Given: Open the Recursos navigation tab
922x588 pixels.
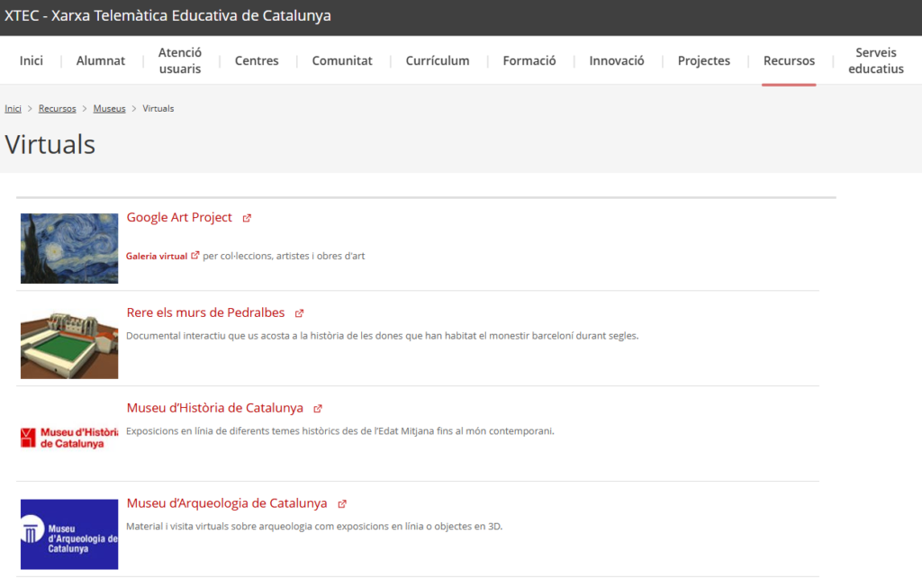Looking at the screenshot, I should pyautogui.click(x=789, y=61).
